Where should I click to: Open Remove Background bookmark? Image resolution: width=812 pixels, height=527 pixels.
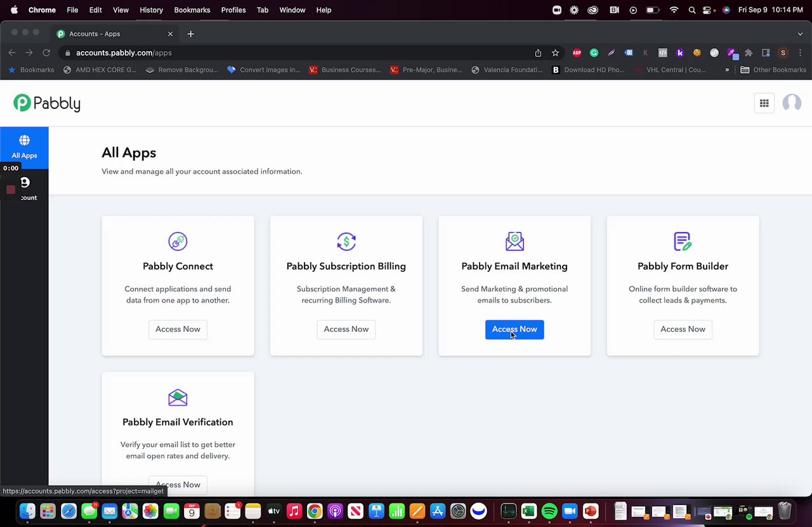click(181, 70)
